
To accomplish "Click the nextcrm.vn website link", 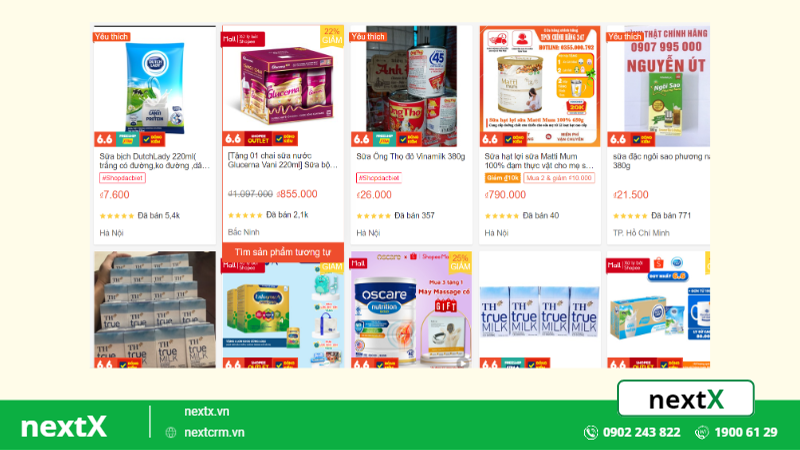I will [x=214, y=432].
